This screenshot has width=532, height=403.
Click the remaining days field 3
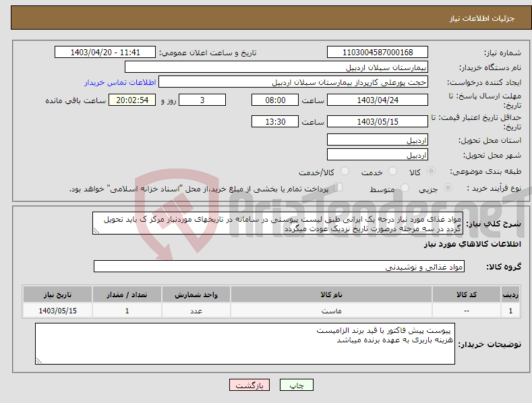coord(202,100)
